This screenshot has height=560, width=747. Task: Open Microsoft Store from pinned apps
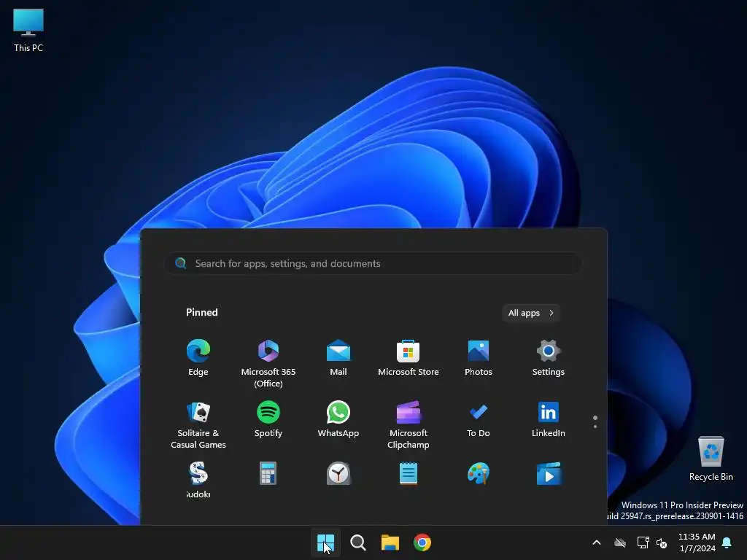click(409, 357)
